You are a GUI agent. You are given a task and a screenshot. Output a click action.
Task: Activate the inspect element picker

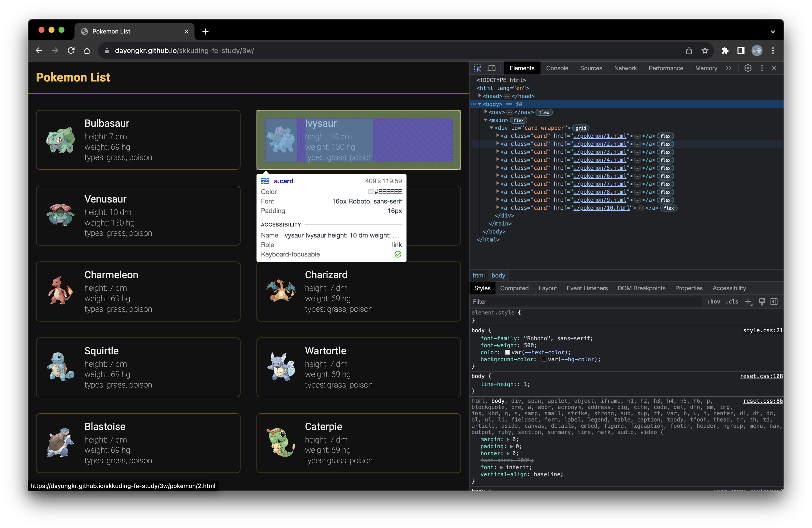point(478,68)
